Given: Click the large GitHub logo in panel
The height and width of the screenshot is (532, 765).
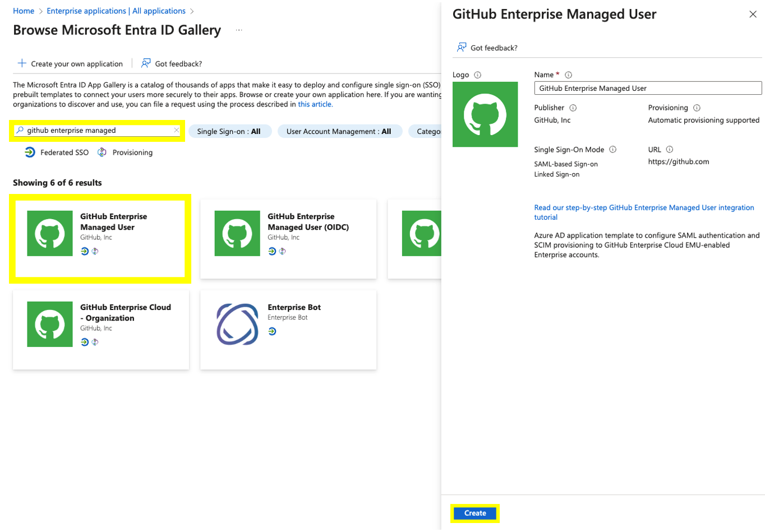Looking at the screenshot, I should (x=485, y=114).
